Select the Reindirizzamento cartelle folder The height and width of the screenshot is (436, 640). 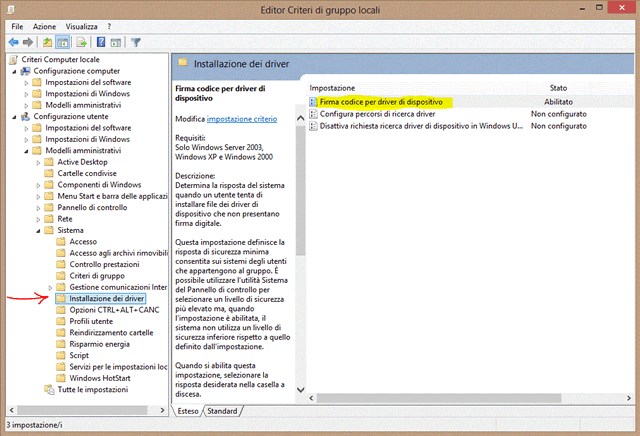click(x=111, y=333)
